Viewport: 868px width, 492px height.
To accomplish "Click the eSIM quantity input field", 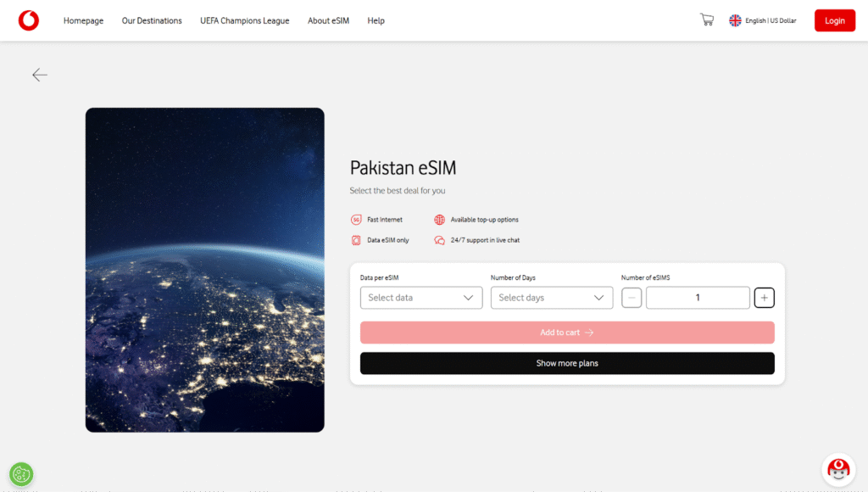I will coord(697,298).
